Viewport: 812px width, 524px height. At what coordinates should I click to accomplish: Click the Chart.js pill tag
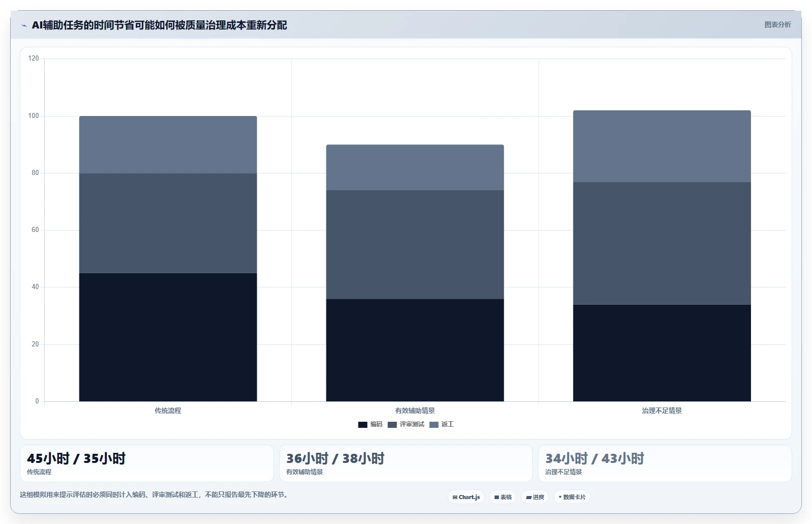[x=466, y=497]
